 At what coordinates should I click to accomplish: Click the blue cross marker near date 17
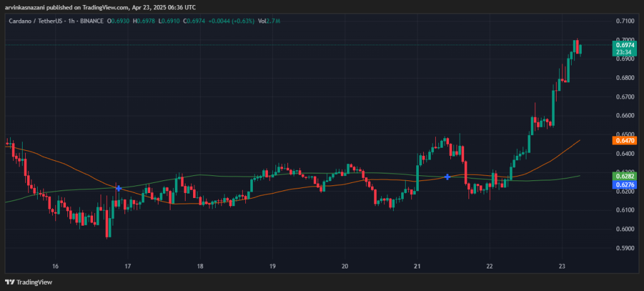118,188
